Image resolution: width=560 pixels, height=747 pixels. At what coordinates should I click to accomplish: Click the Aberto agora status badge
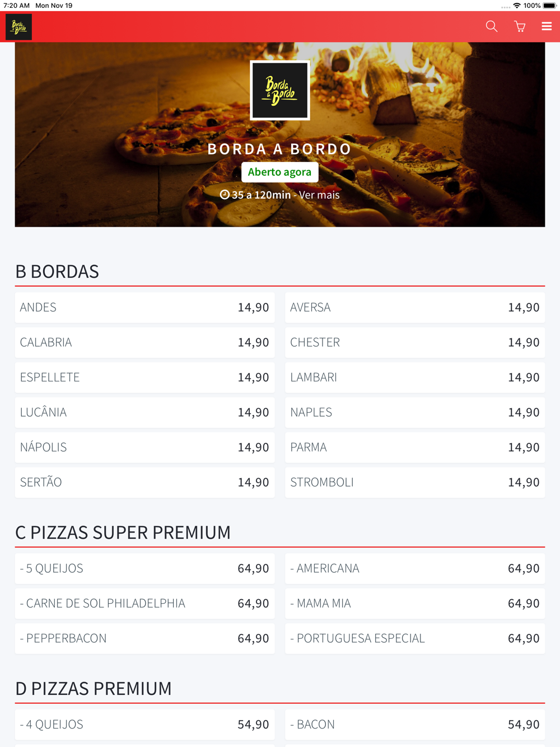click(280, 172)
